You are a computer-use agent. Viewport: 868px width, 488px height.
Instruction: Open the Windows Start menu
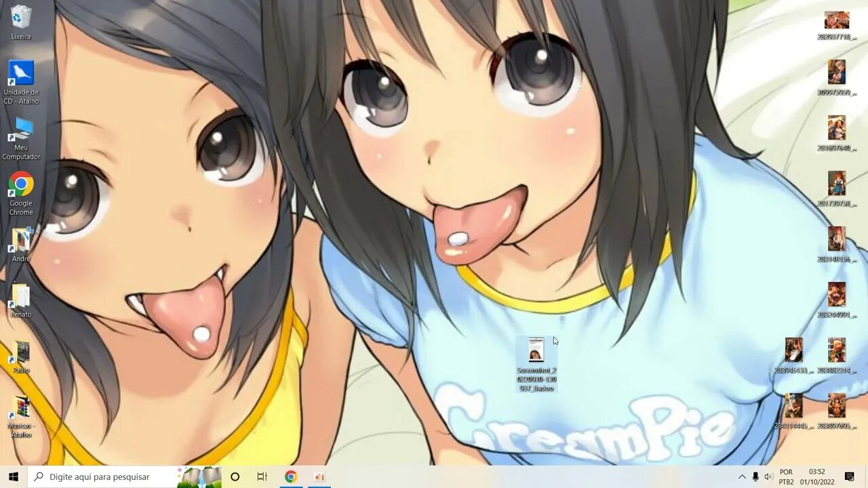14,476
